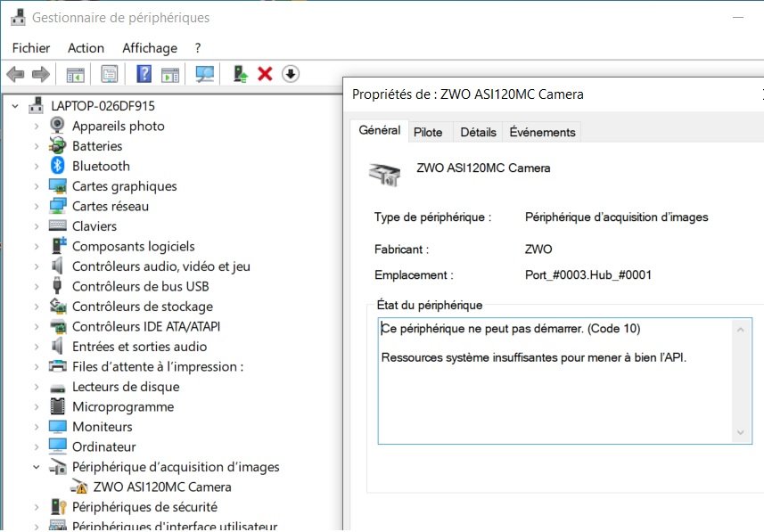This screenshot has width=764, height=532.
Task: Switch to the Événements tab
Action: [x=542, y=132]
